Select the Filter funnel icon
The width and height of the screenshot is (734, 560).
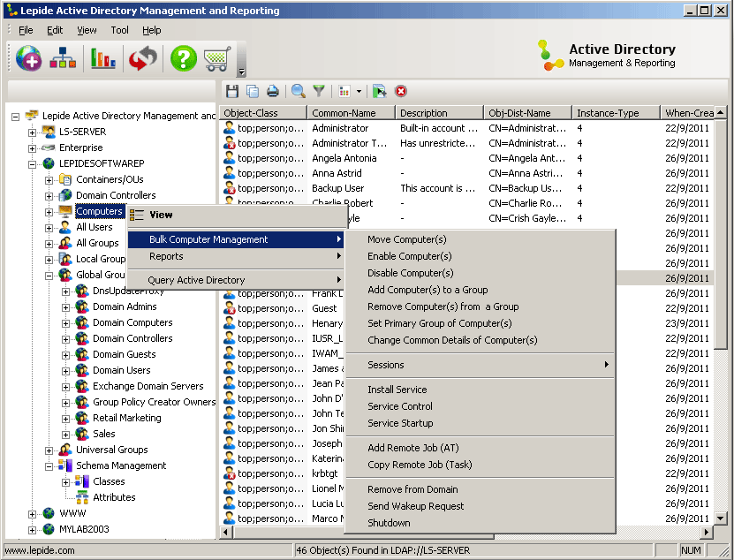click(320, 91)
